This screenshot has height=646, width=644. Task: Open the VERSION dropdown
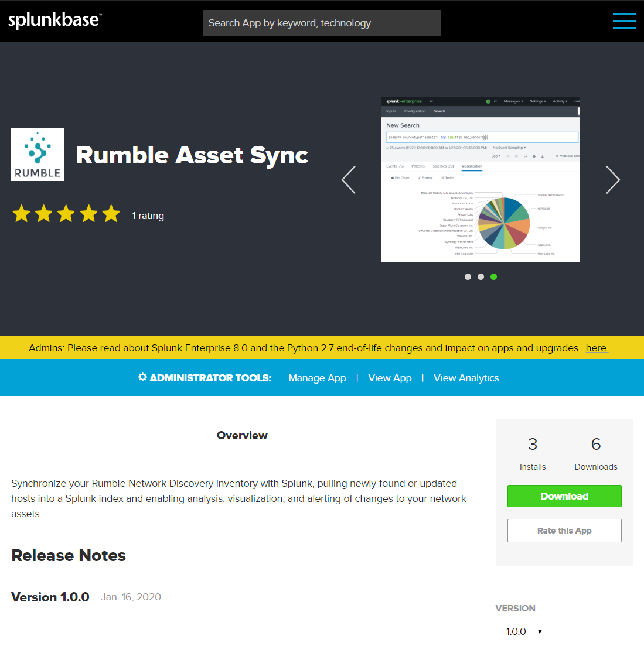523,631
